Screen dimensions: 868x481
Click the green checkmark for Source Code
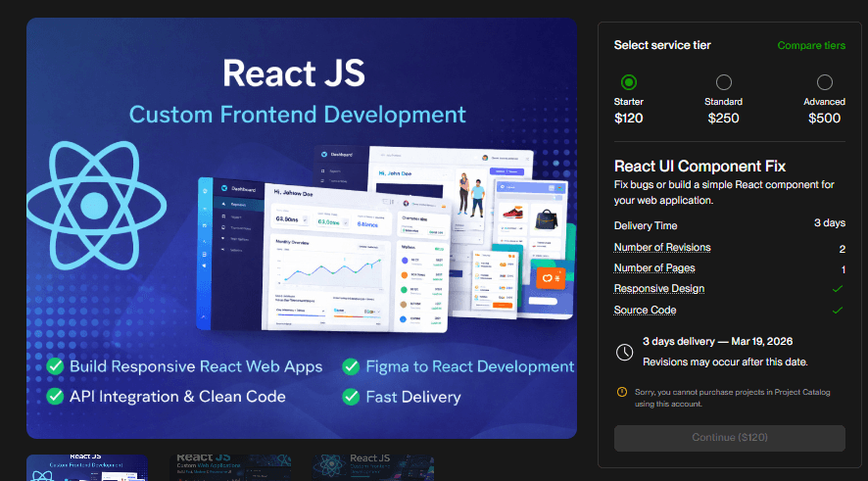837,311
